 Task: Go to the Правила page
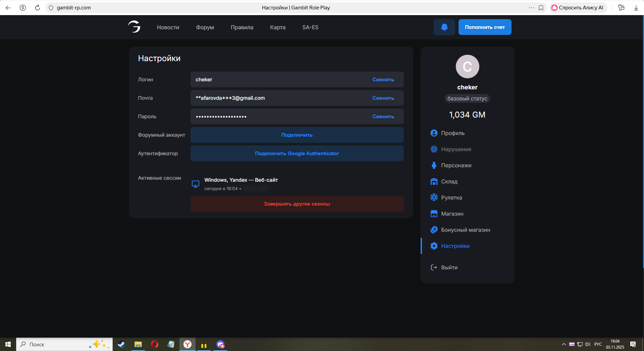242,27
